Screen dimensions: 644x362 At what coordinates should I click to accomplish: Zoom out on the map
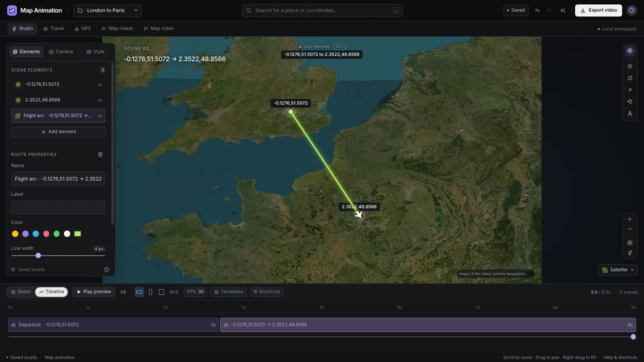click(x=630, y=229)
